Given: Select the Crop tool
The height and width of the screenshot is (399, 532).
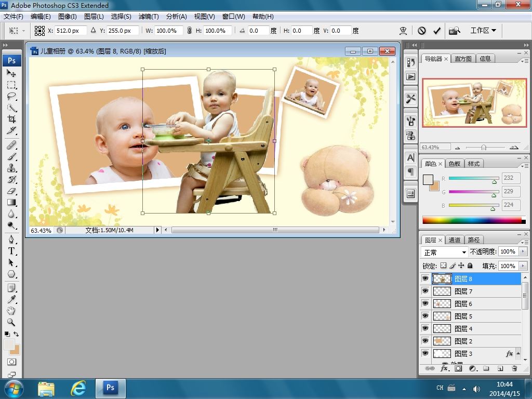Looking at the screenshot, I should click(x=11, y=119).
